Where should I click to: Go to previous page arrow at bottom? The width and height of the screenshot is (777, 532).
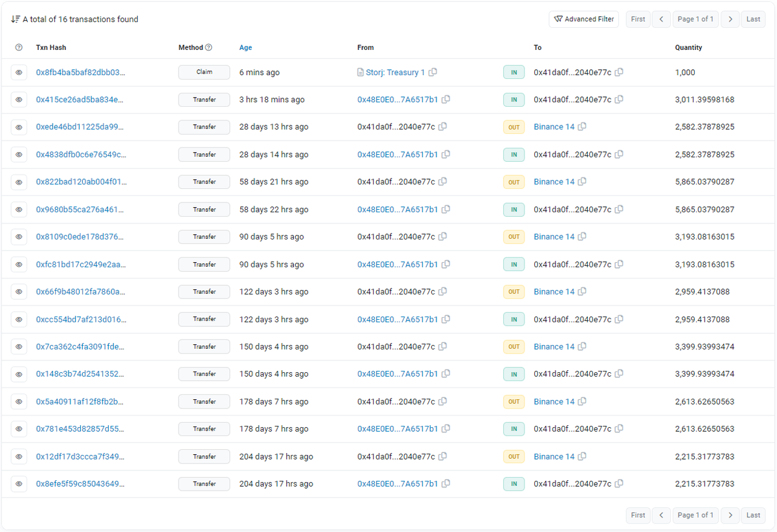tap(661, 515)
